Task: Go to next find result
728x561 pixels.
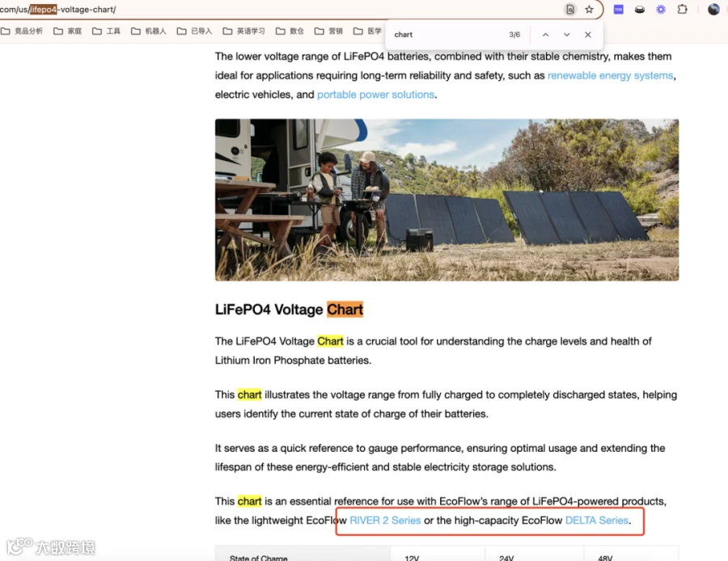Action: tap(566, 35)
